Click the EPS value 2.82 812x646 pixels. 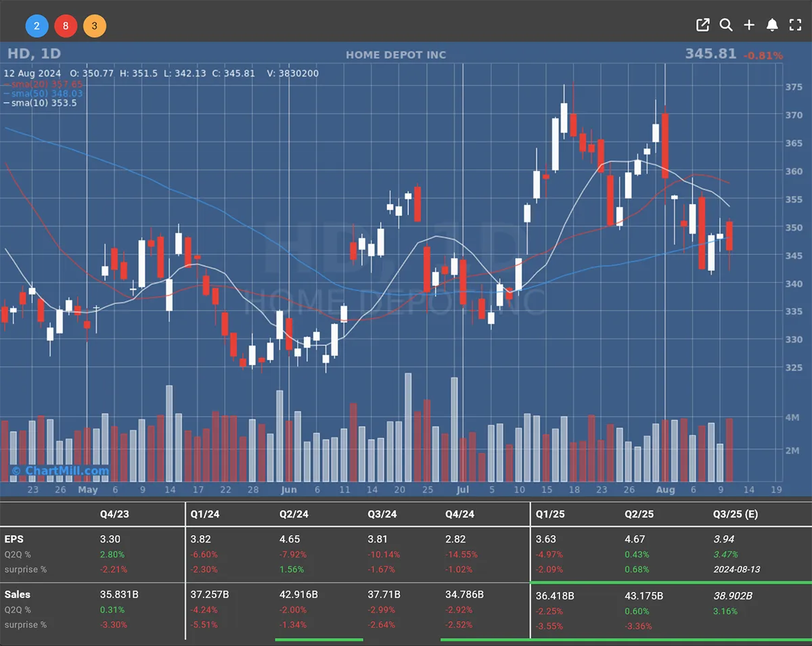pyautogui.click(x=455, y=539)
